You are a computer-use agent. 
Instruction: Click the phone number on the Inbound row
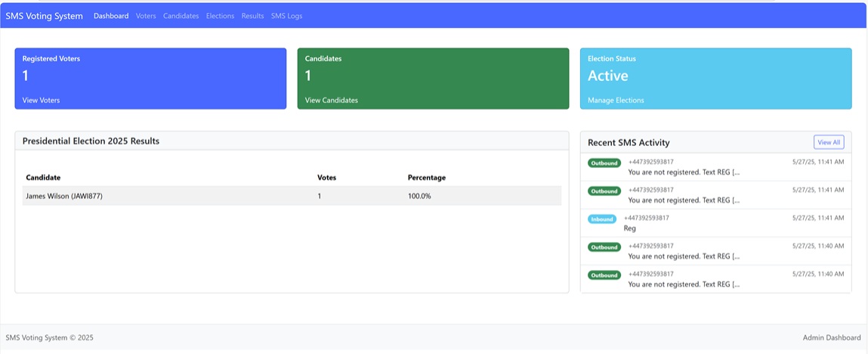click(x=647, y=218)
